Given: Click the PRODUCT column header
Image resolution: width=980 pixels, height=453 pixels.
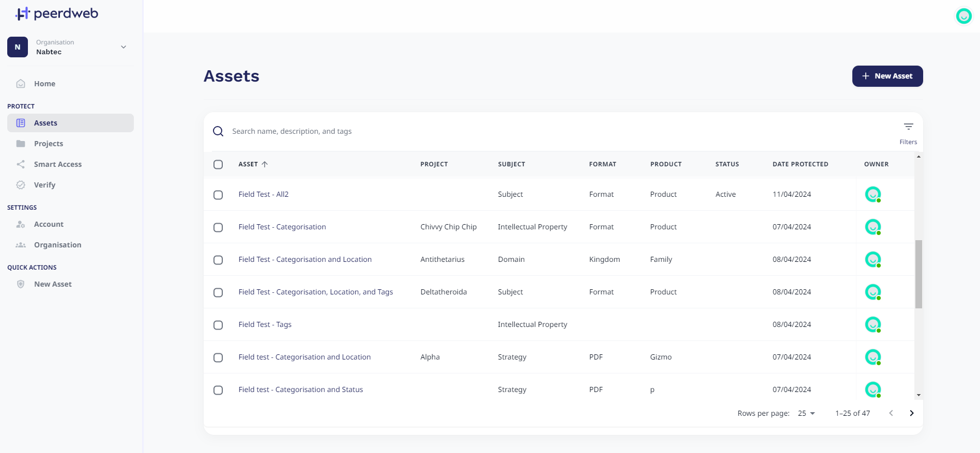Looking at the screenshot, I should pyautogui.click(x=666, y=164).
